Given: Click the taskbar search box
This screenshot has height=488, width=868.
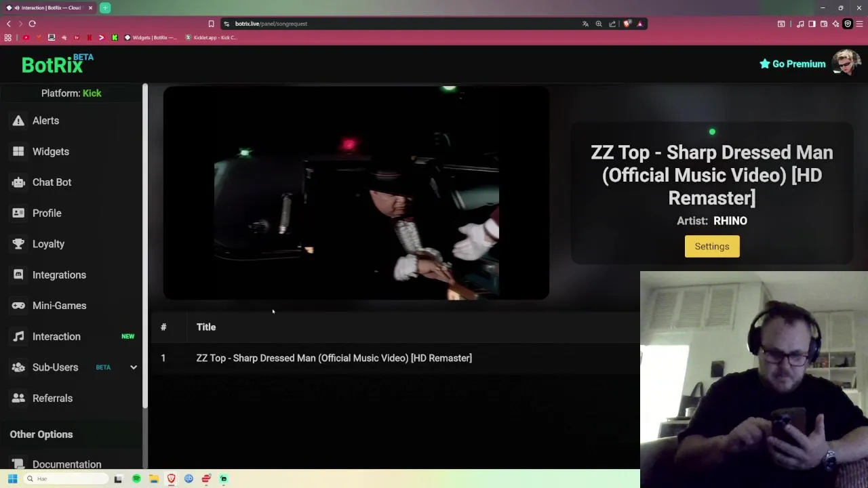Looking at the screenshot, I should [66, 479].
